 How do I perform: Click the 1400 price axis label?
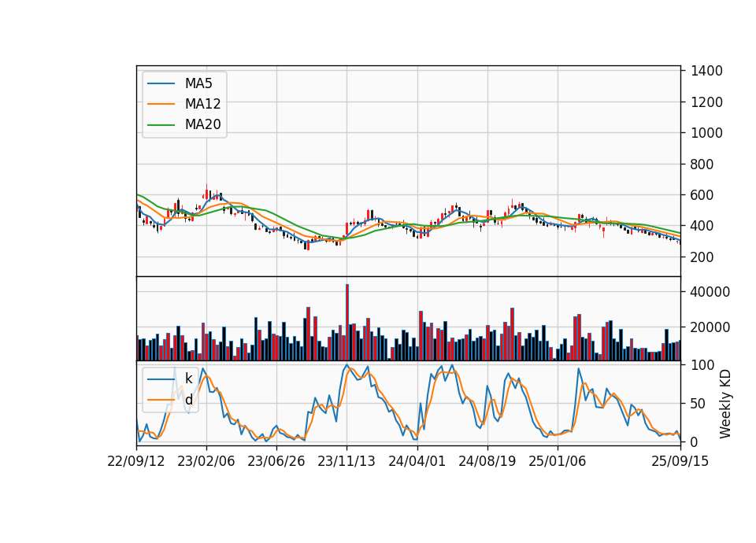point(707,71)
